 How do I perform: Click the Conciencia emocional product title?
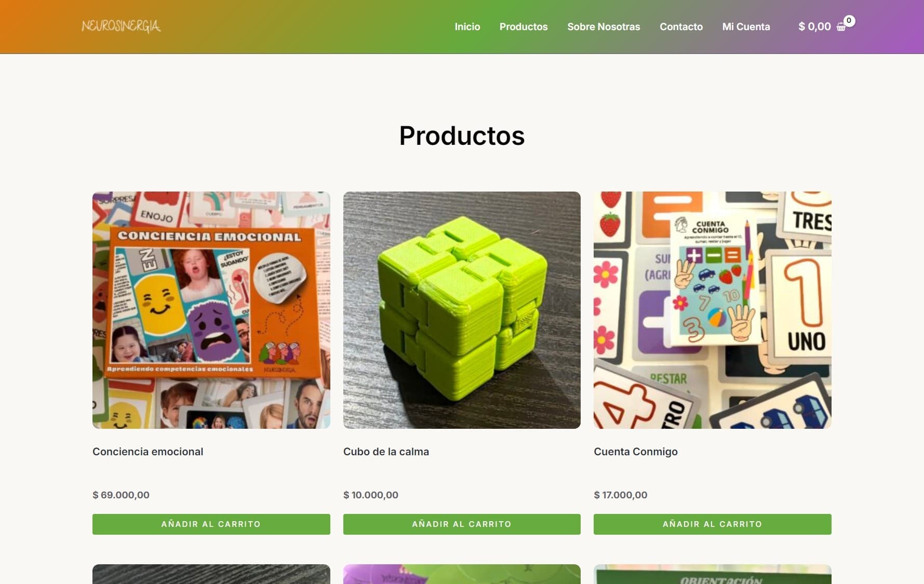(148, 452)
